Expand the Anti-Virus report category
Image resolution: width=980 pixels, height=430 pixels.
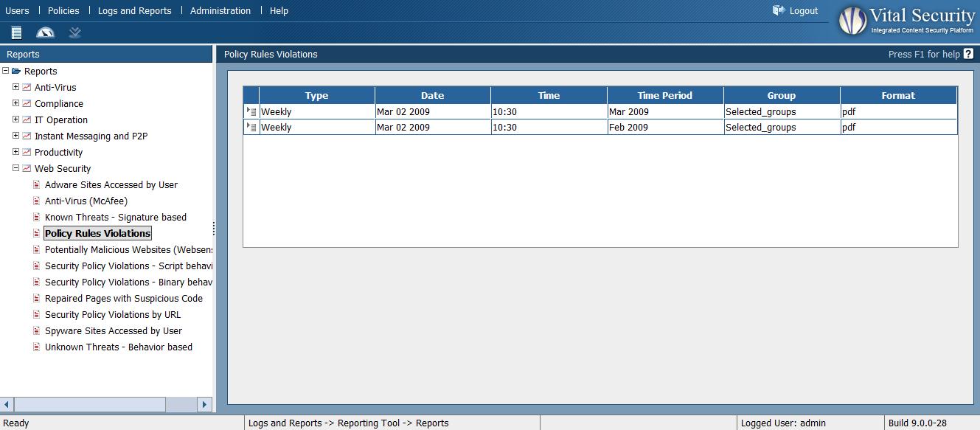pyautogui.click(x=15, y=87)
